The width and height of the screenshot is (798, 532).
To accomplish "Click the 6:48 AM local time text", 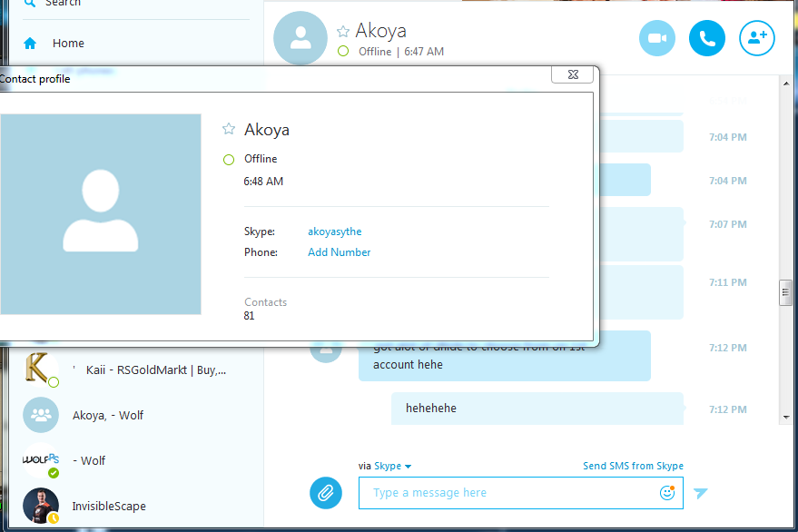I will coord(263,182).
